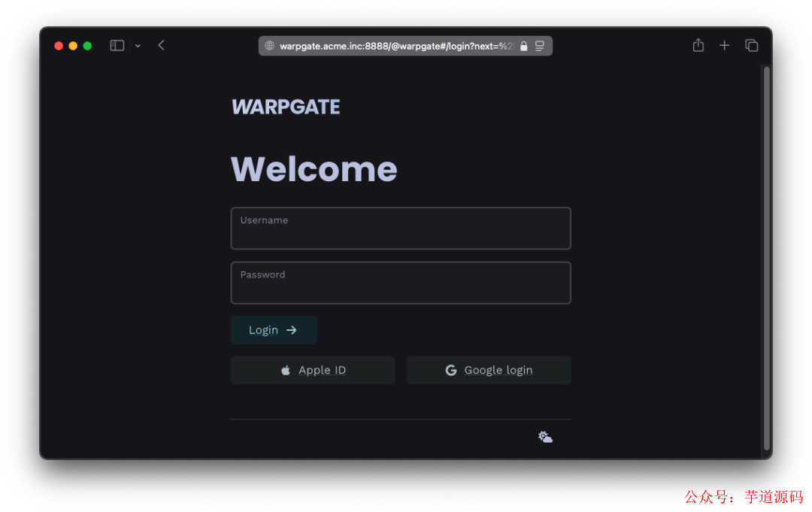
Task: Click the Username input field
Action: (x=400, y=229)
